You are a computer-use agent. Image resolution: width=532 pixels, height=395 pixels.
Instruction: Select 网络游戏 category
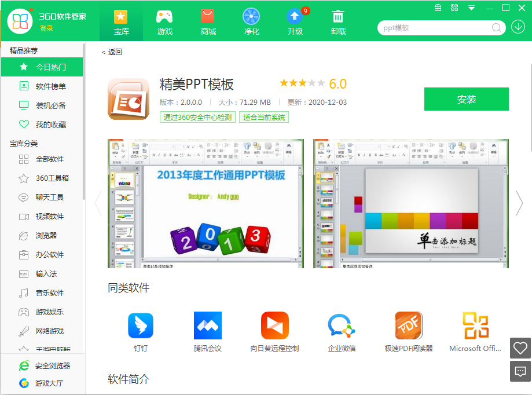point(42,331)
